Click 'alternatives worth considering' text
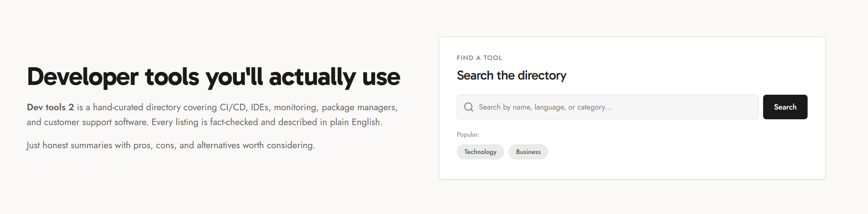 point(255,145)
